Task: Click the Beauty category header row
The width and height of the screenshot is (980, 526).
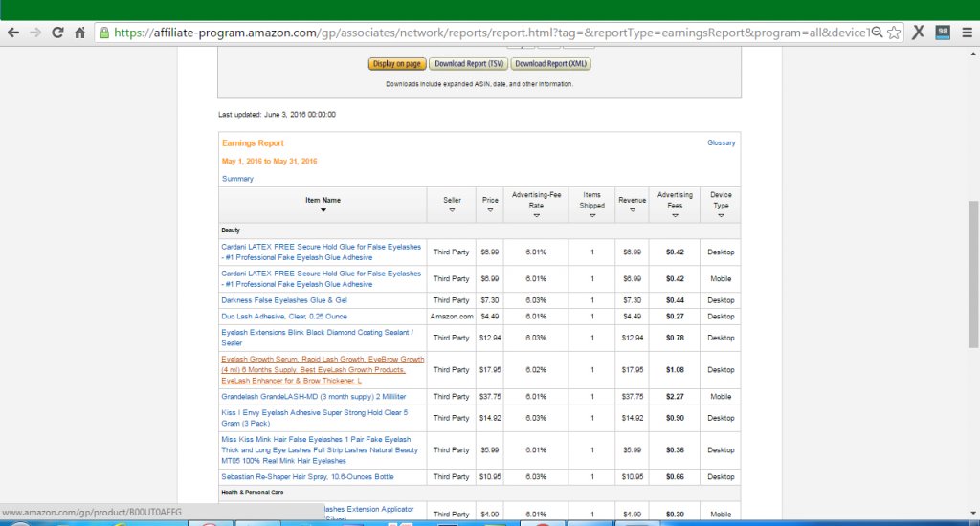Action: (479, 230)
